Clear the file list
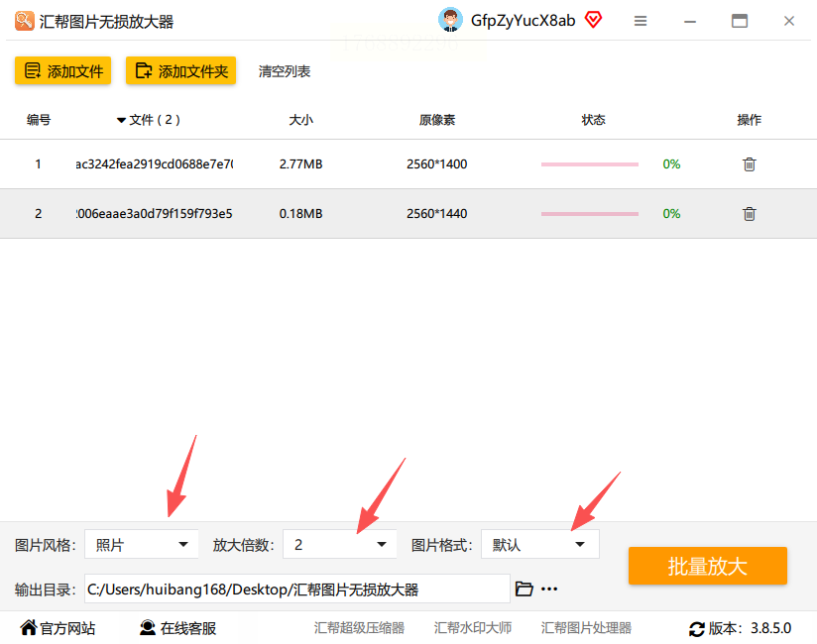817x644 pixels. 285,71
